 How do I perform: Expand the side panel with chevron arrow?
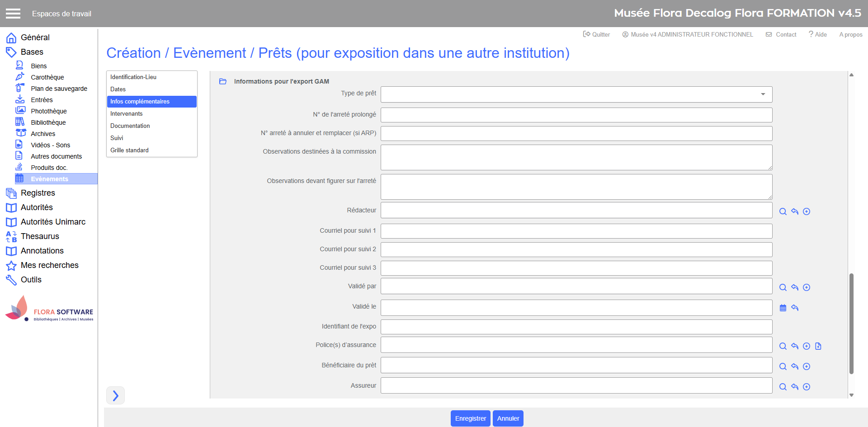115,395
